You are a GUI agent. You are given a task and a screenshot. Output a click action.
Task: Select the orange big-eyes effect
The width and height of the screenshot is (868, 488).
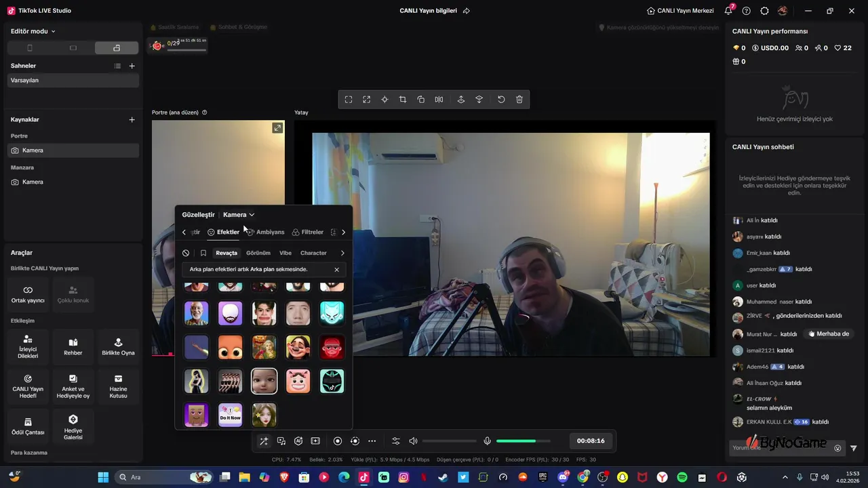click(231, 347)
